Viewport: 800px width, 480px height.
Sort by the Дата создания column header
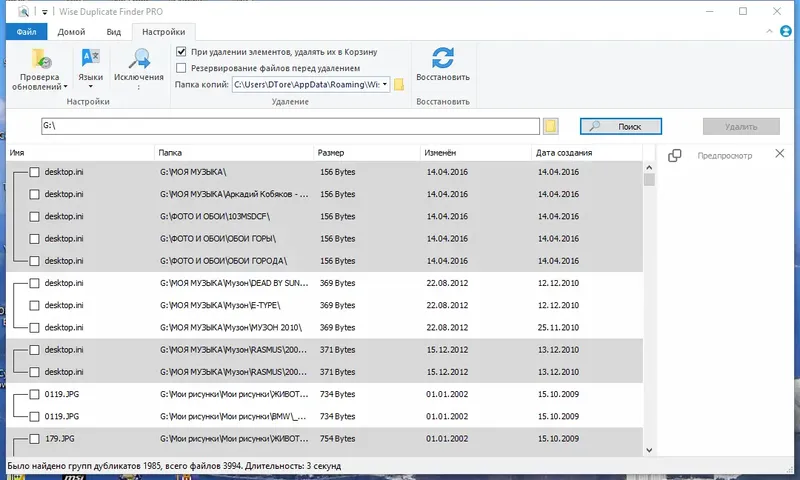587,153
